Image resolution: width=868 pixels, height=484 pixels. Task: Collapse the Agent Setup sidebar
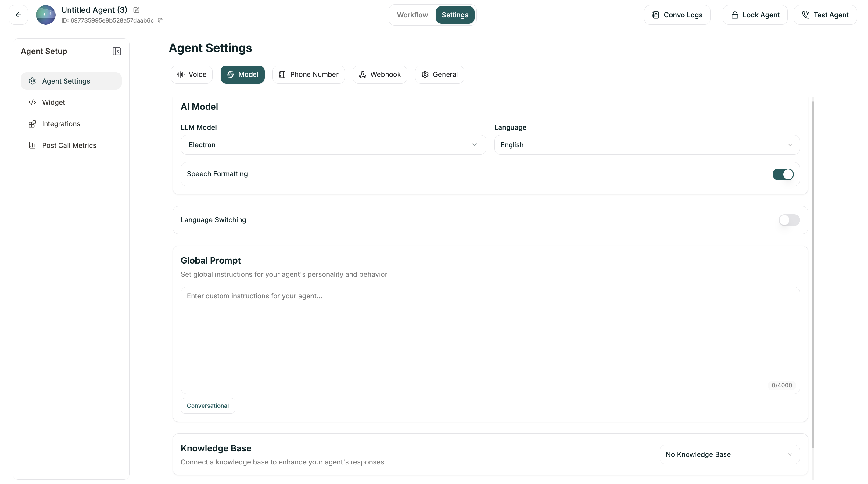point(117,51)
